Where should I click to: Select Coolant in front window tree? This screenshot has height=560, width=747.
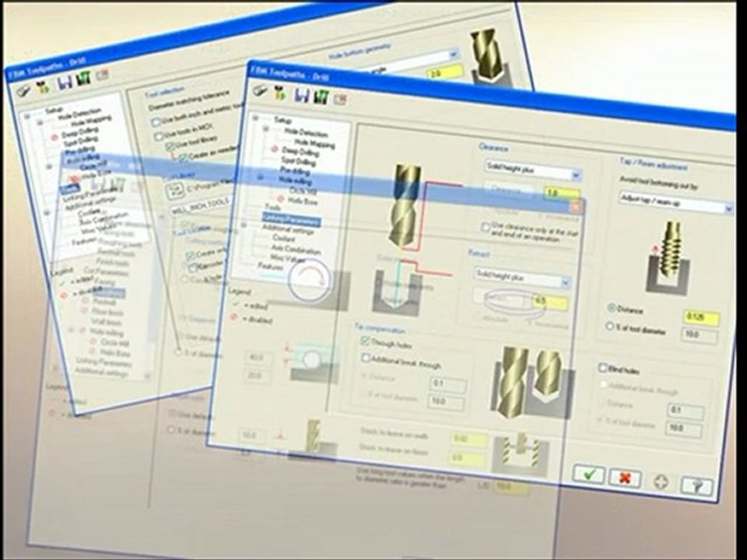coord(283,238)
